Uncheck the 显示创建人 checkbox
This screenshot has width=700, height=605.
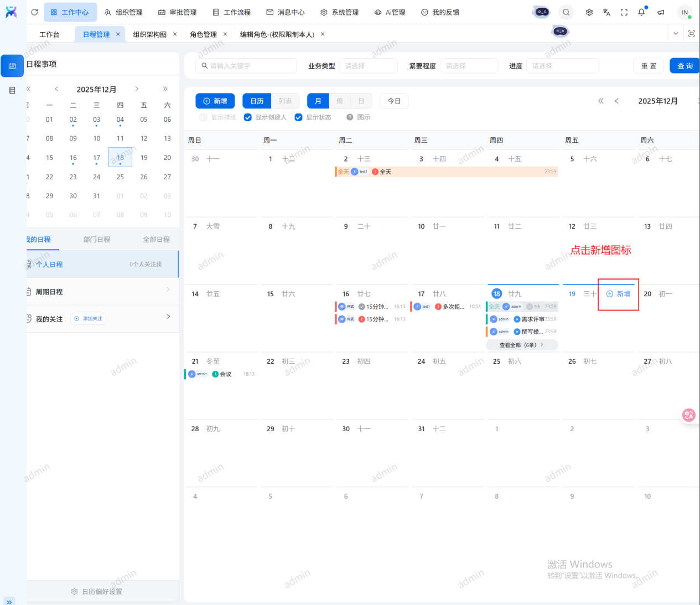click(x=248, y=117)
